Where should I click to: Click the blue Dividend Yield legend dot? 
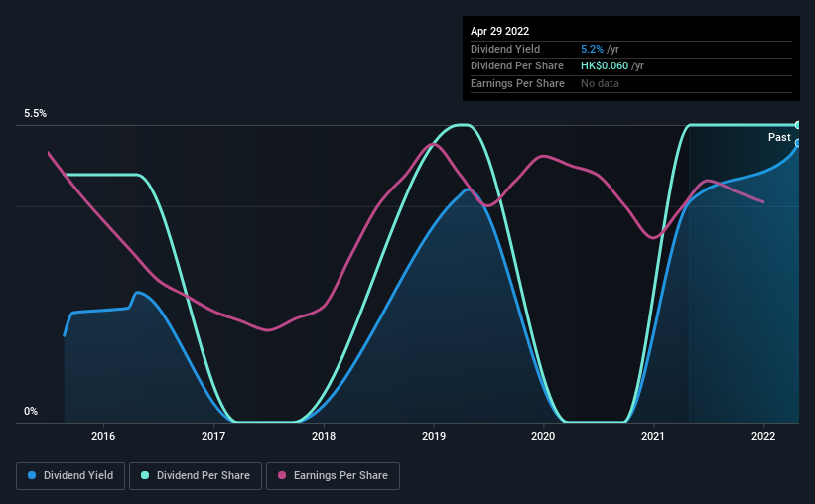[32, 475]
